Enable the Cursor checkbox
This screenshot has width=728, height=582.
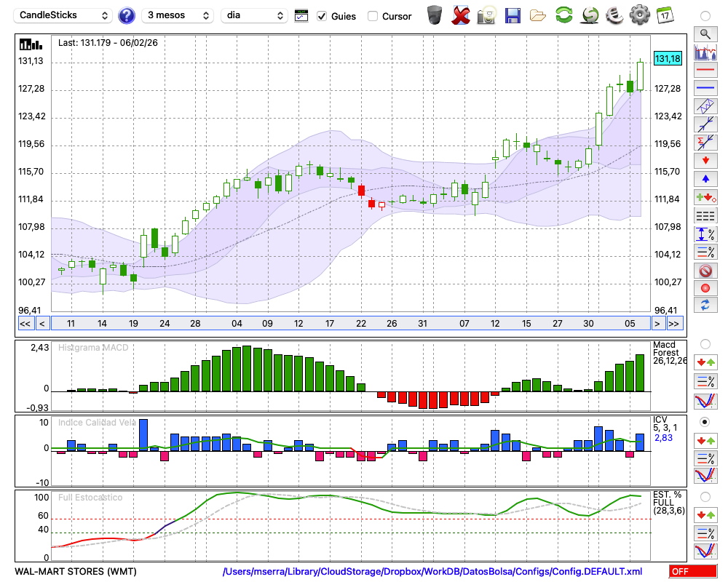tap(373, 16)
